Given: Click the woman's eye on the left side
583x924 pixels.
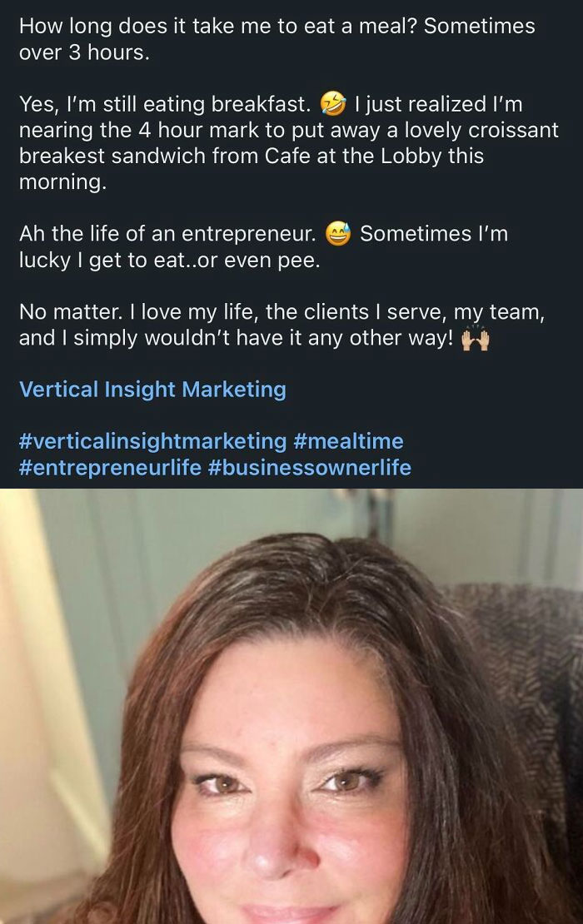Looking at the screenshot, I should pyautogui.click(x=225, y=784).
